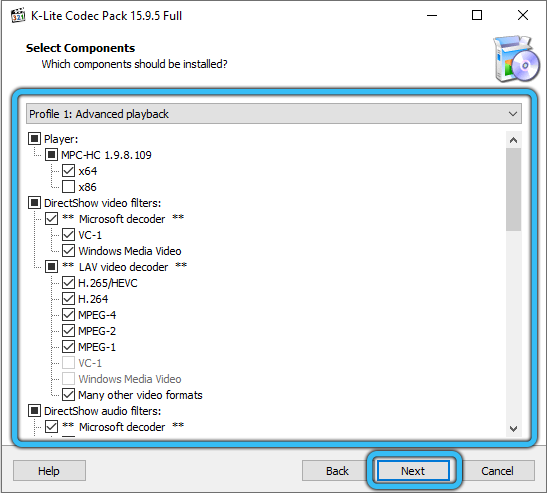The width and height of the screenshot is (547, 493).
Task: Click the Back button
Action: click(337, 471)
